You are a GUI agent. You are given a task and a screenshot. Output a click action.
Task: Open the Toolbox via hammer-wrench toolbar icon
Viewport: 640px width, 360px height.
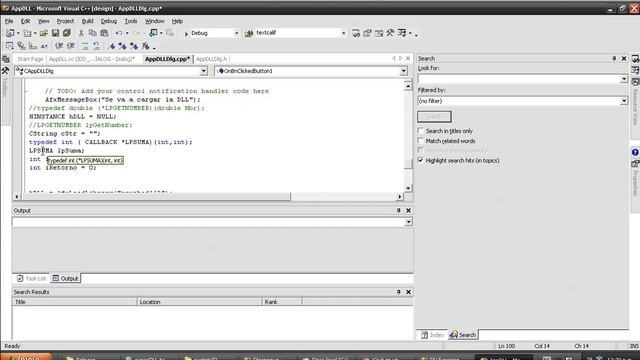[390, 33]
